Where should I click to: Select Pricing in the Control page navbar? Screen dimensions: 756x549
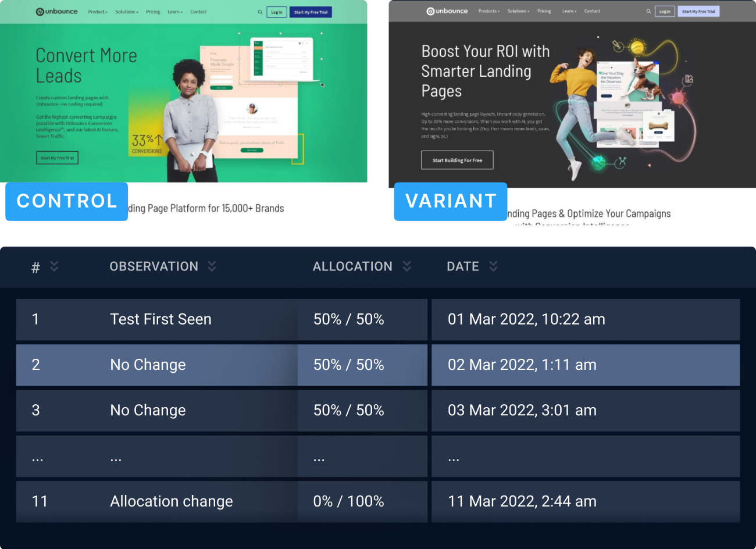pos(152,12)
